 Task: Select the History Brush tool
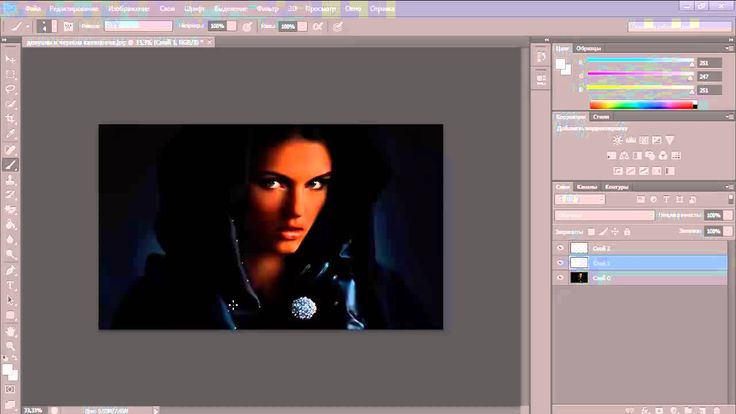(x=10, y=194)
